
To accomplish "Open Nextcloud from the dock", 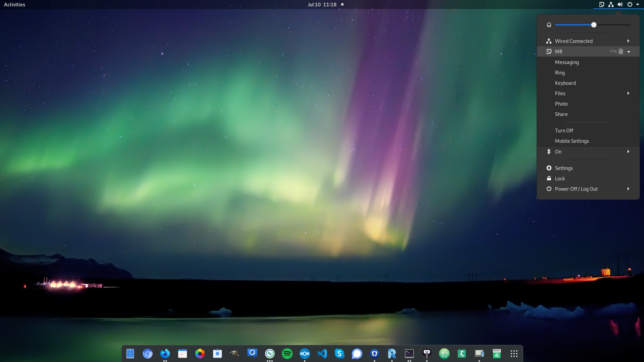I will (305, 354).
